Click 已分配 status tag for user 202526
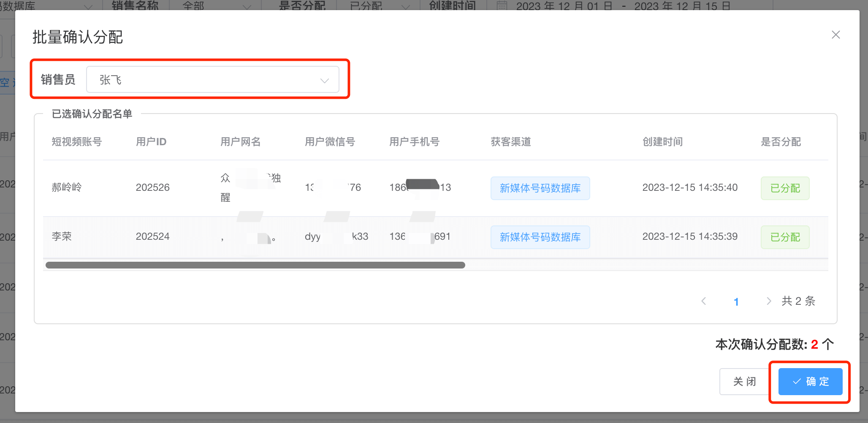868x423 pixels. pos(785,188)
